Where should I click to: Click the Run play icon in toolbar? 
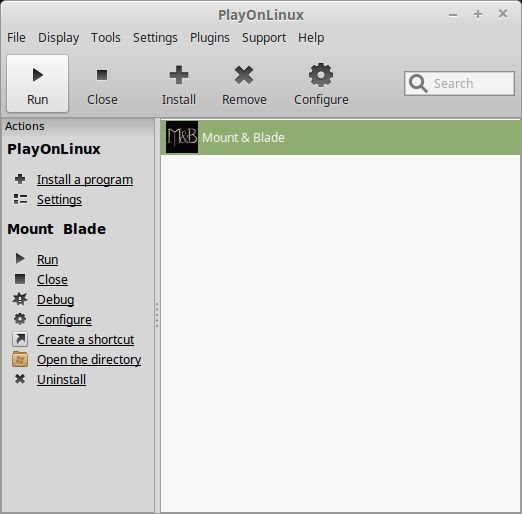click(38, 75)
